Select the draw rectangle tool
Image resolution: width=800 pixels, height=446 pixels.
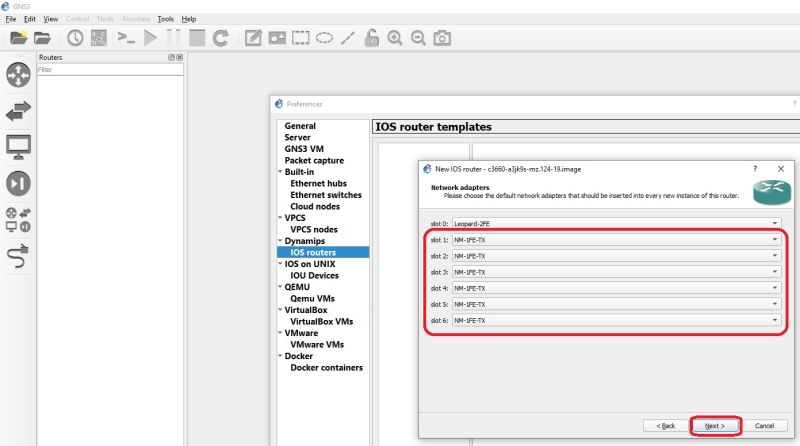(x=301, y=38)
